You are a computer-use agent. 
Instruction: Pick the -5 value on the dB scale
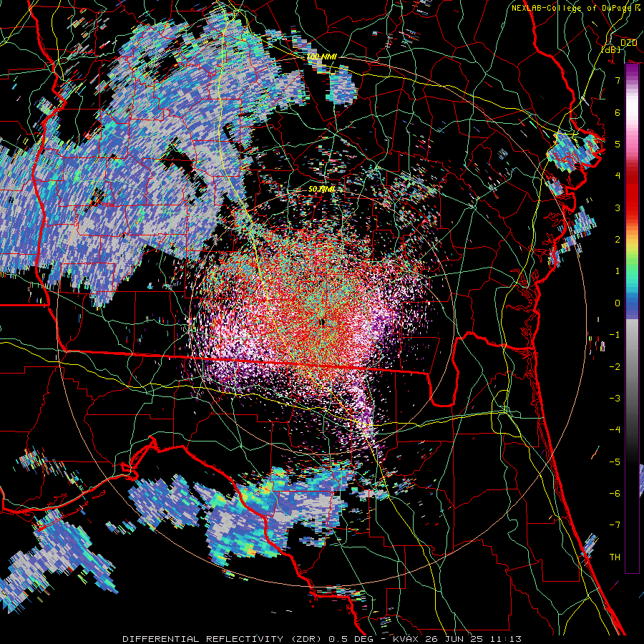click(615, 462)
